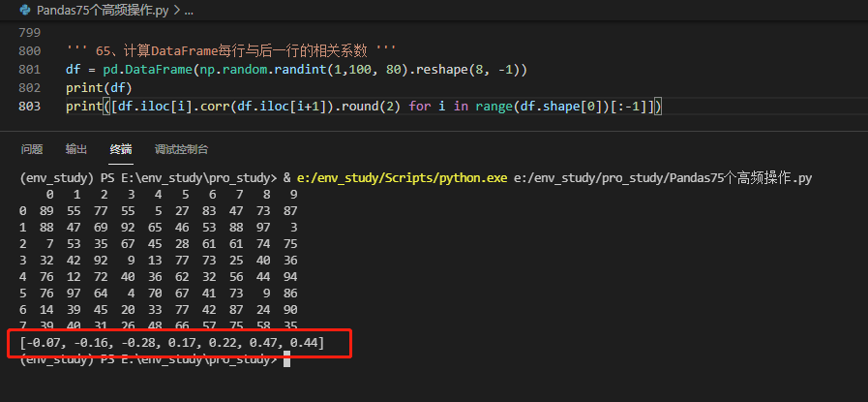Viewport: 868px width, 402px height.
Task: Open breadcrumb file name Pandas75个高频操作.py
Action: click(x=103, y=10)
